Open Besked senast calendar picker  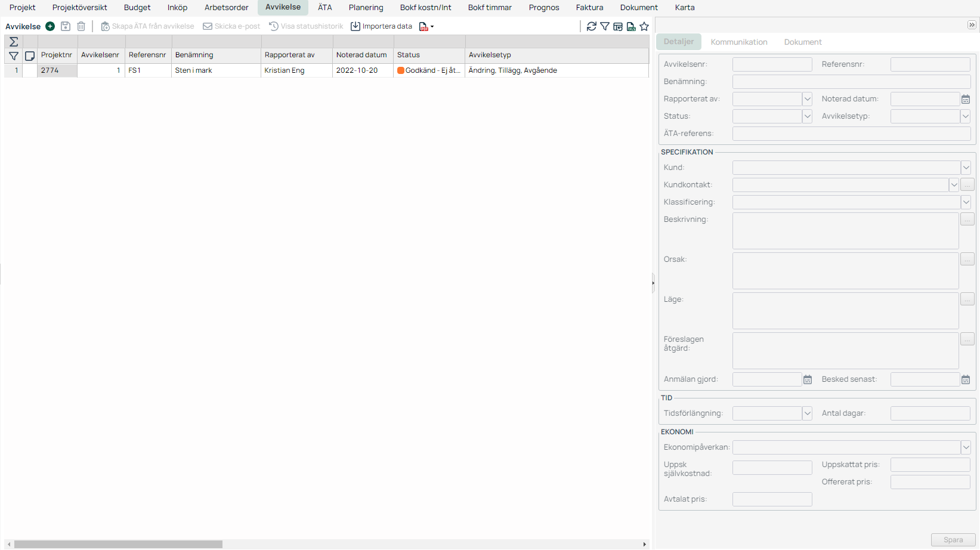[x=966, y=379]
